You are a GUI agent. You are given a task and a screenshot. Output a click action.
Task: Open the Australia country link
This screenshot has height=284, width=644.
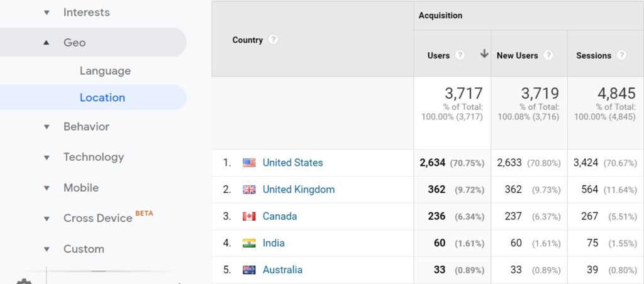pos(282,270)
